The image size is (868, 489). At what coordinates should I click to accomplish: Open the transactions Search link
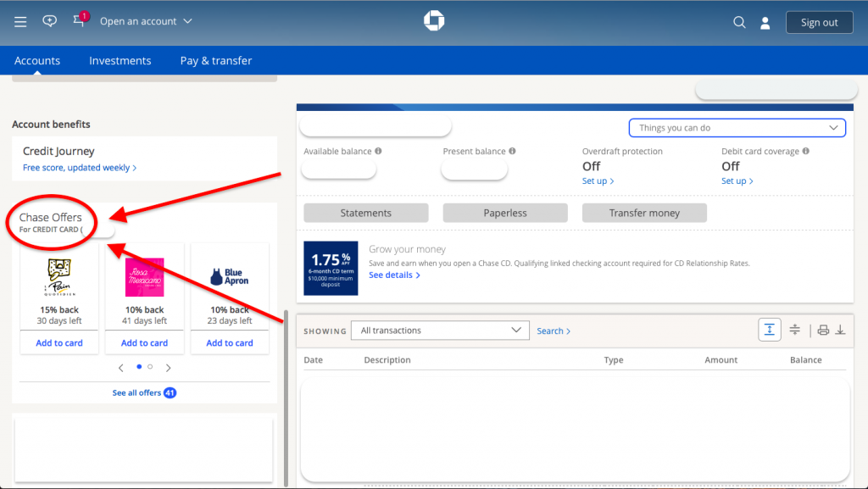(554, 331)
